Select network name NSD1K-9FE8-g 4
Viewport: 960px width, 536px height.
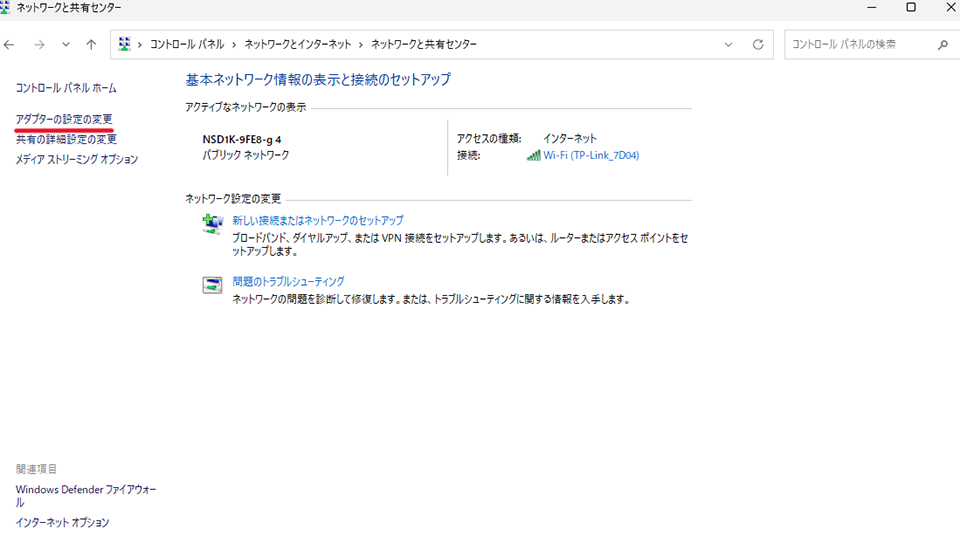click(242, 140)
